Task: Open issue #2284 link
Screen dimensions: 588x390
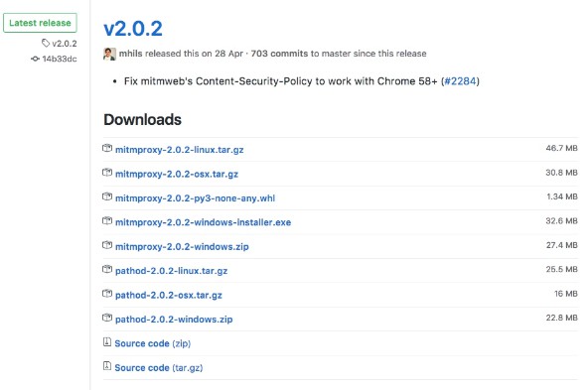Action: tap(460, 81)
